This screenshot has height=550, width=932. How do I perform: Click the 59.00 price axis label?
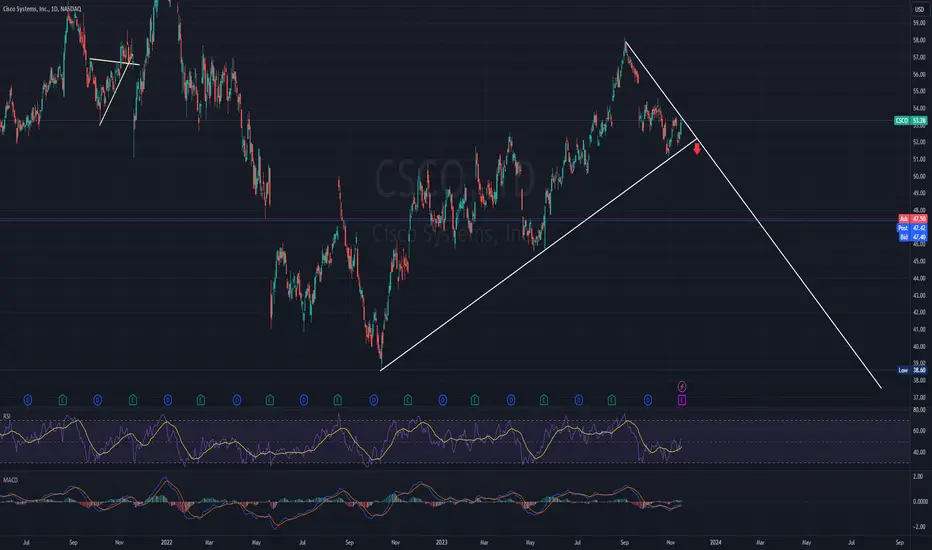click(x=919, y=23)
